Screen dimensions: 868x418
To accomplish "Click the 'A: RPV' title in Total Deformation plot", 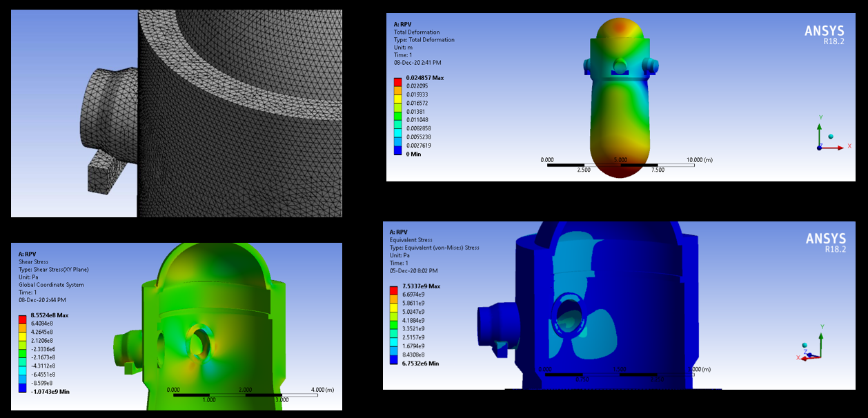I will [403, 25].
